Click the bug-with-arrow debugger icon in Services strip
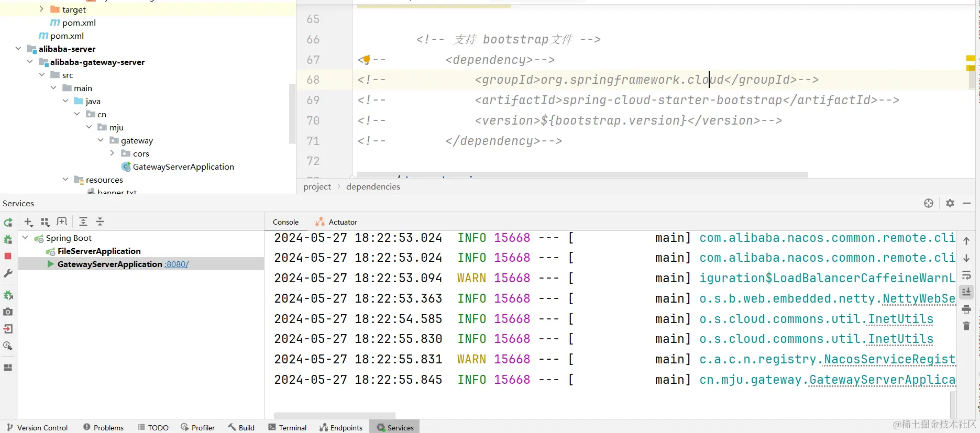The height and width of the screenshot is (433, 980). 8,295
